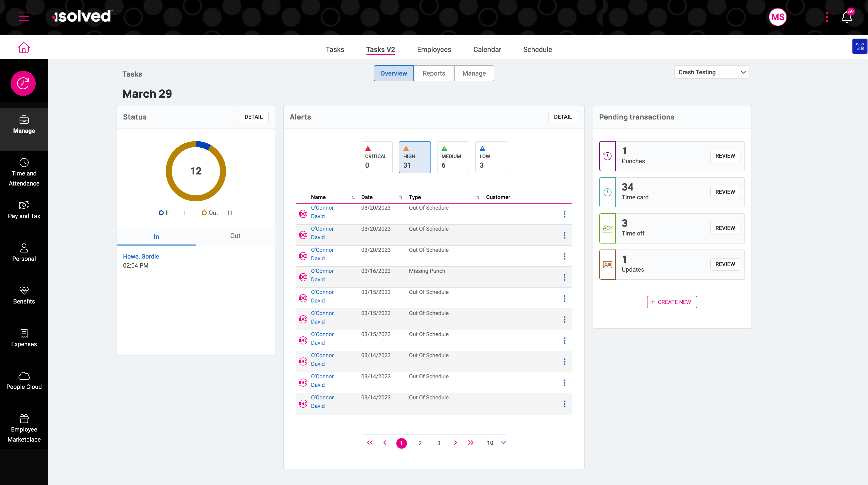The image size is (868, 485).
Task: Expand the rows-per-page dropdown showing 10
Action: click(495, 443)
